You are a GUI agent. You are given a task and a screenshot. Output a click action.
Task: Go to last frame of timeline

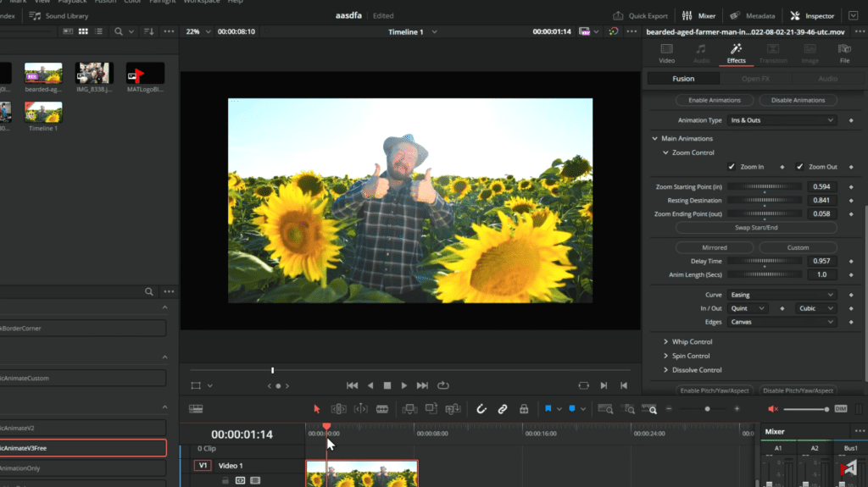pyautogui.click(x=422, y=385)
